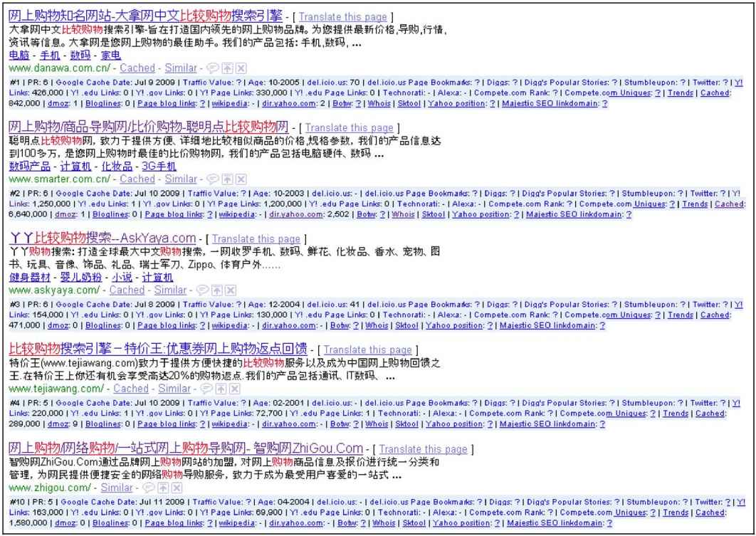Open the 小说 sitelink
The image size is (756, 536).
click(x=122, y=278)
